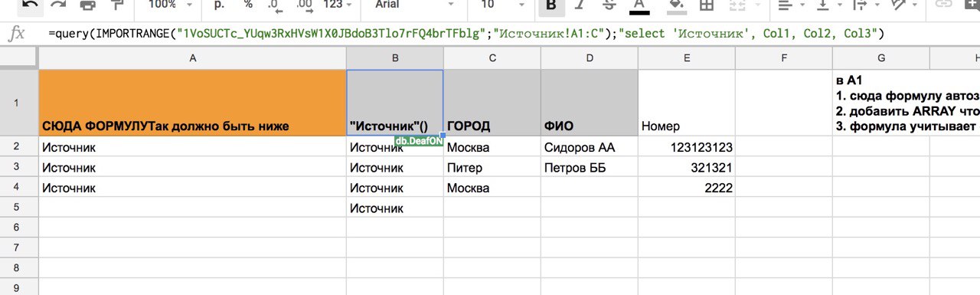Format as percent
Screen dimensions: 980x295
pyautogui.click(x=248, y=5)
